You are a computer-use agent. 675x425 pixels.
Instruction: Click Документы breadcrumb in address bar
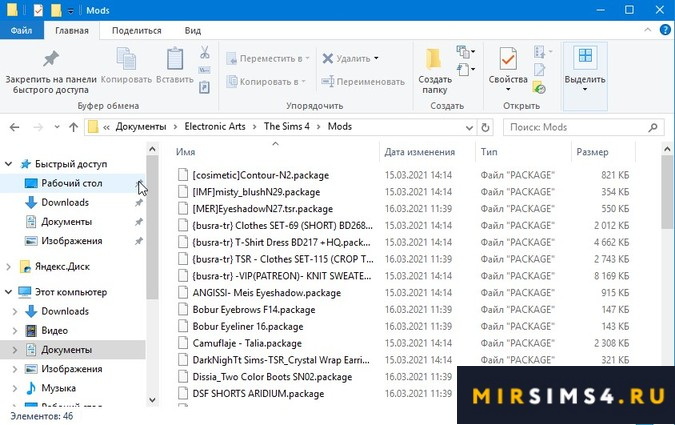coord(141,127)
